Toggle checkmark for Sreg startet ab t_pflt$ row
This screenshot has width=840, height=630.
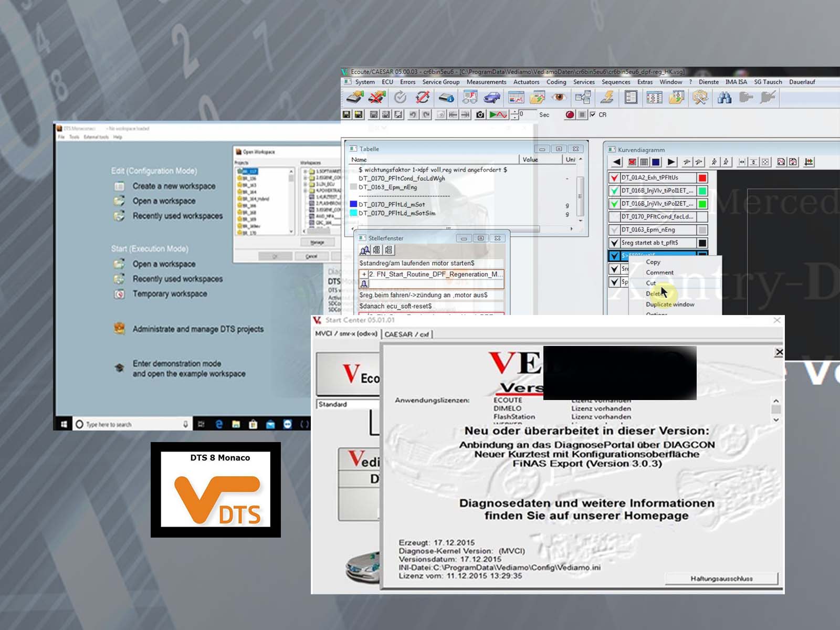click(614, 243)
